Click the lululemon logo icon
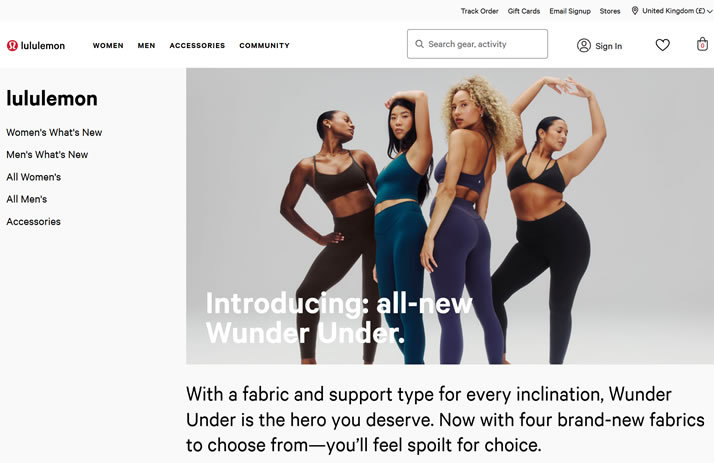This screenshot has width=714, height=463. pyautogui.click(x=12, y=46)
